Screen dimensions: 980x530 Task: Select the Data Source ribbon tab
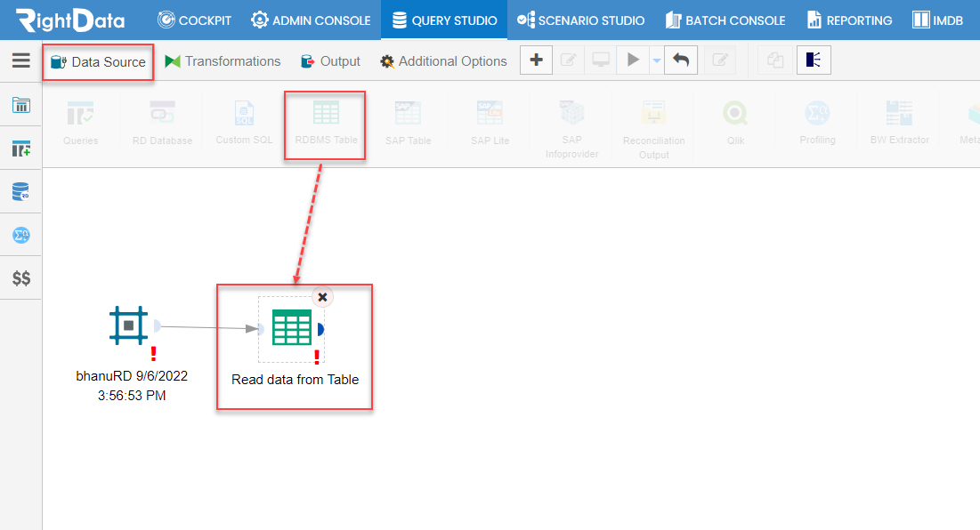(x=98, y=61)
